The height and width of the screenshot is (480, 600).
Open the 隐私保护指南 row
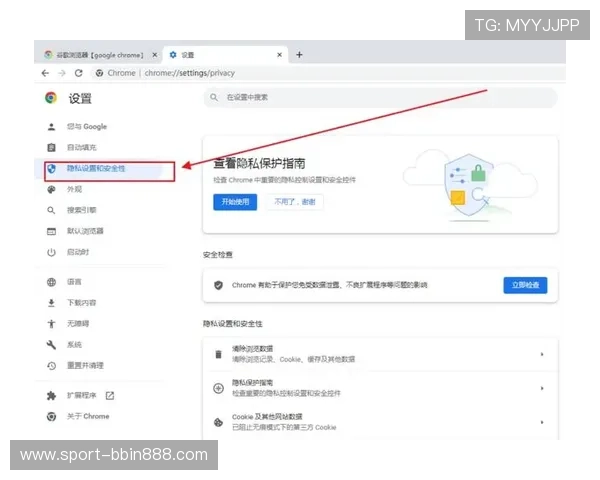point(380,388)
